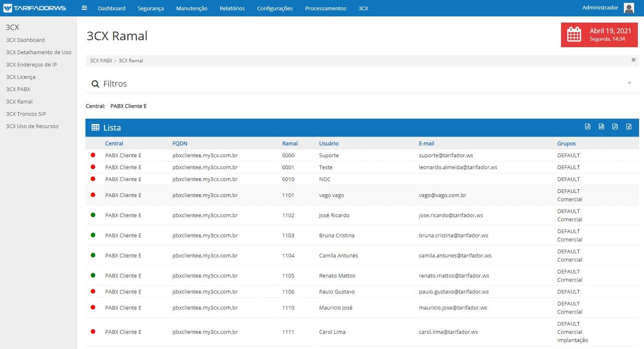
Task: Click the user name NOC
Action: click(x=325, y=179)
